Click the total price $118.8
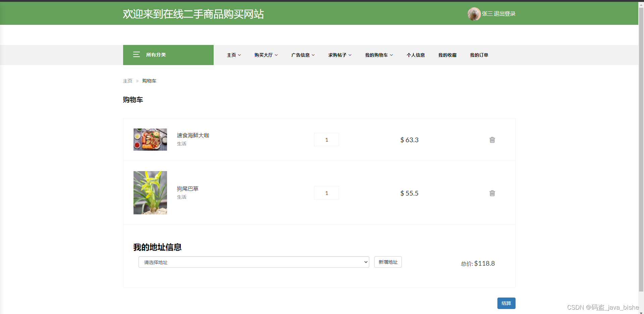644x314 pixels. [x=484, y=263]
